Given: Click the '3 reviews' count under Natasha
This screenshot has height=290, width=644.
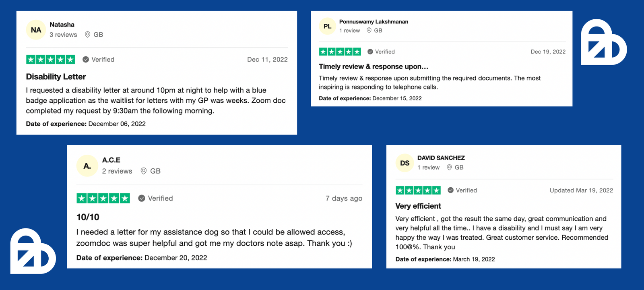Looking at the screenshot, I should point(63,35).
